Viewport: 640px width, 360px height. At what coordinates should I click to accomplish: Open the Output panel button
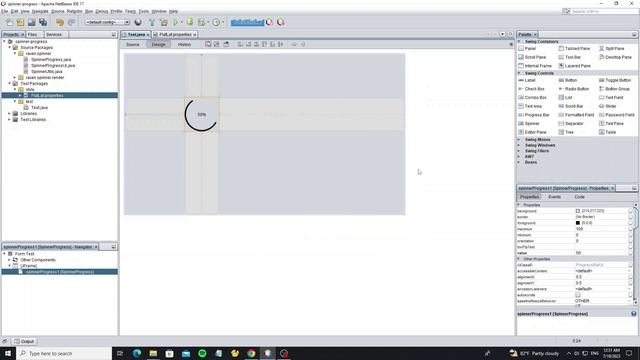pyautogui.click(x=24, y=341)
